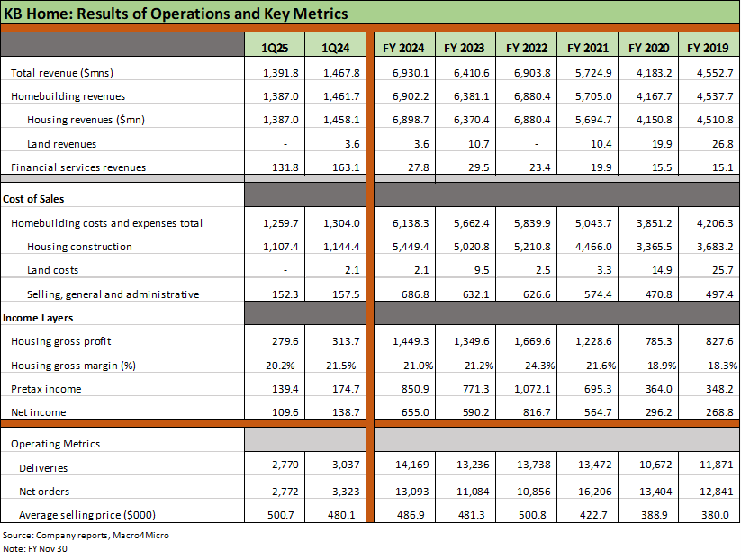Click FY 2022 housing gross margin 24.3%

(x=539, y=366)
